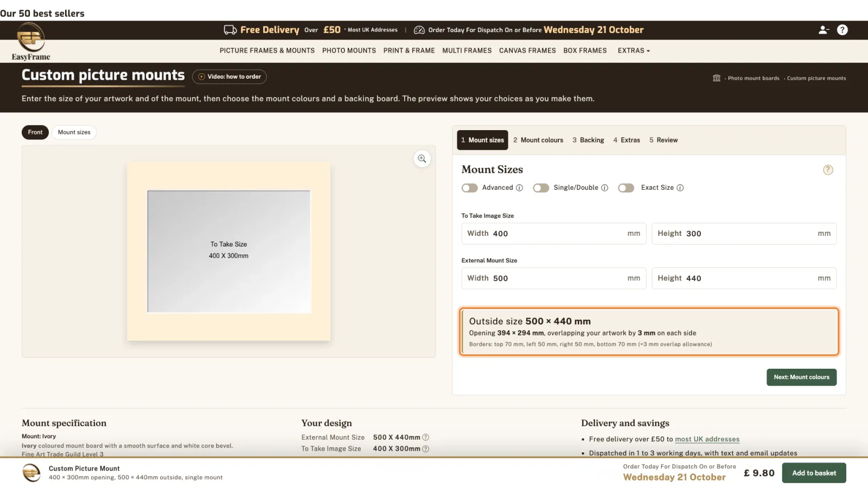This screenshot has width=868, height=488.
Task: Show info for Exact Size option
Action: pyautogui.click(x=680, y=188)
